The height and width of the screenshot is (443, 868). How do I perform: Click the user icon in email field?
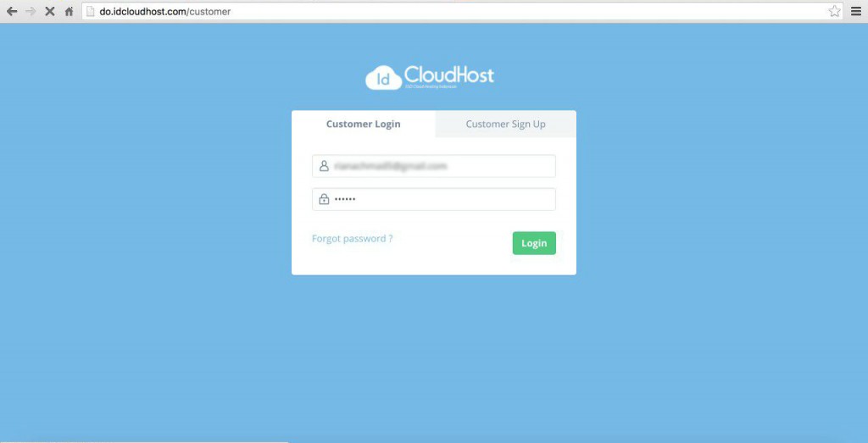(x=325, y=166)
